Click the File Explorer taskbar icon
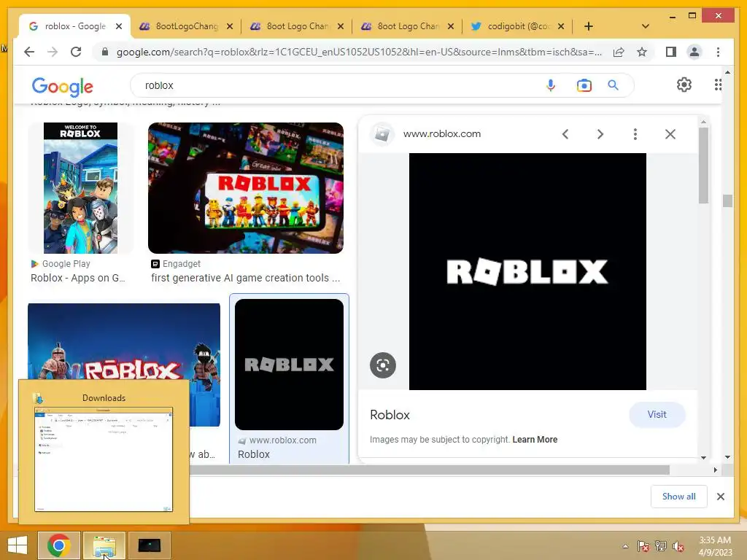The image size is (747, 560). [104, 545]
